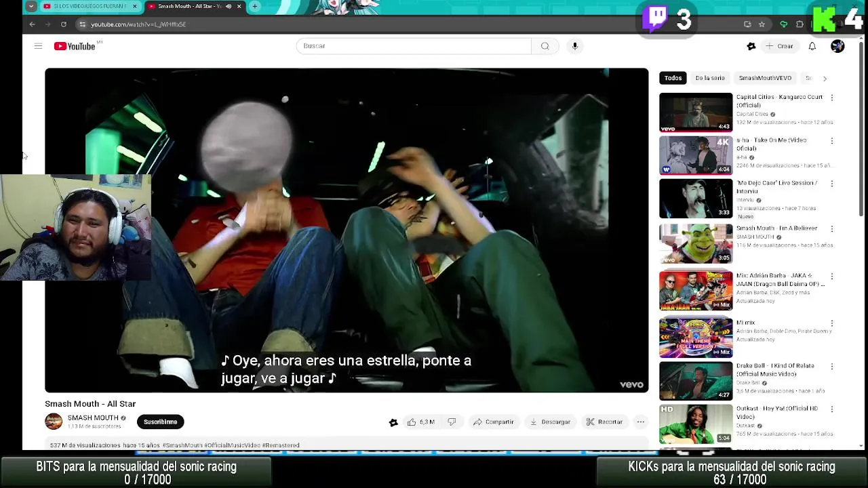Open Adrián Barba JAKA JAAN mix thumbnail
868x488 pixels.
(x=696, y=291)
